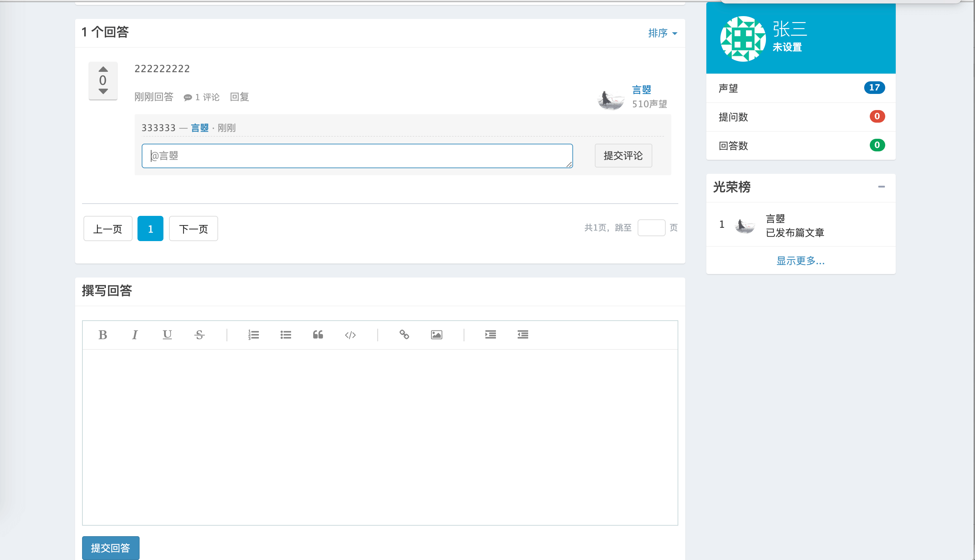Image resolution: width=975 pixels, height=560 pixels.
Task: Open 言曌 user profile link
Action: [641, 90]
